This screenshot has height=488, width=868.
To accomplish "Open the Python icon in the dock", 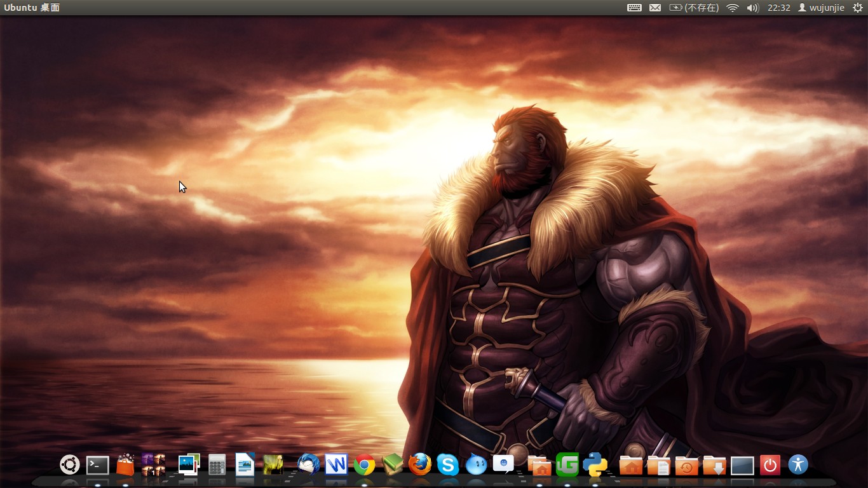I will click(x=595, y=465).
